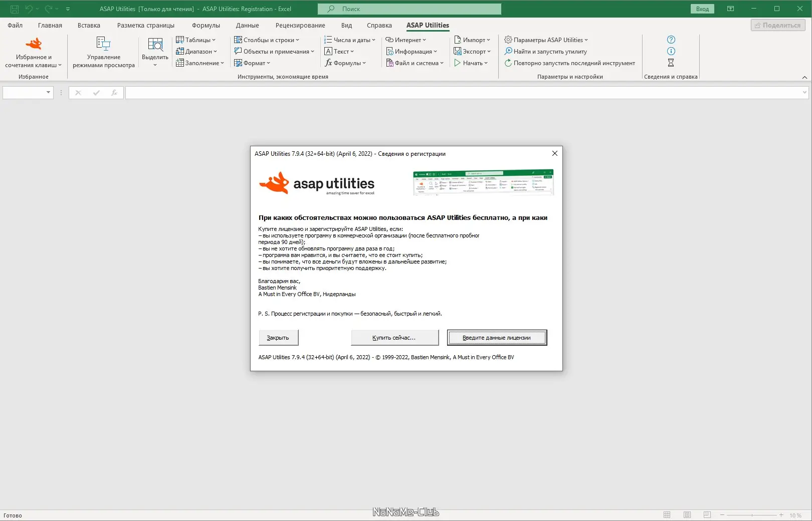Switch to the Рецензирование tab
Screen dimensions: 812x521
(300, 26)
